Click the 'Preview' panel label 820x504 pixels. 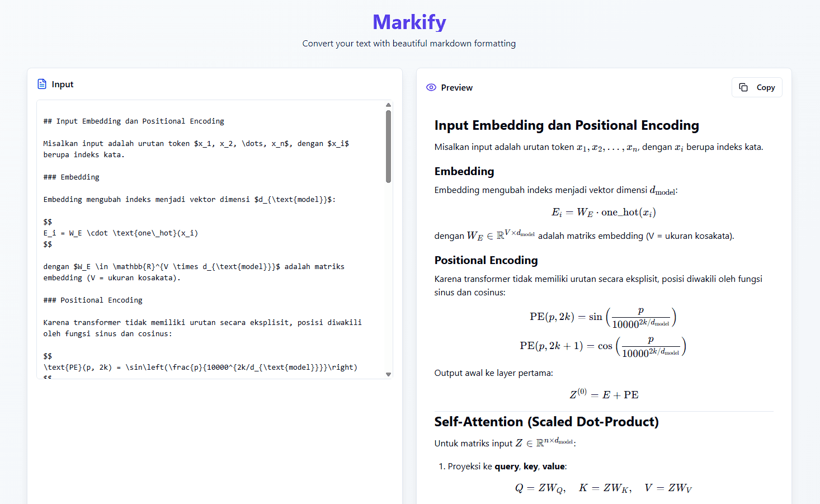tap(456, 88)
